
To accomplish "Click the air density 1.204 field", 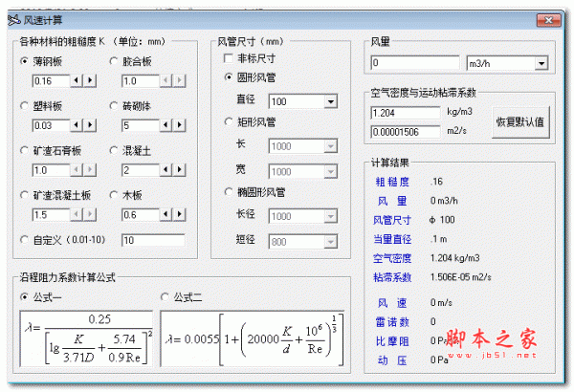I will point(406,113).
